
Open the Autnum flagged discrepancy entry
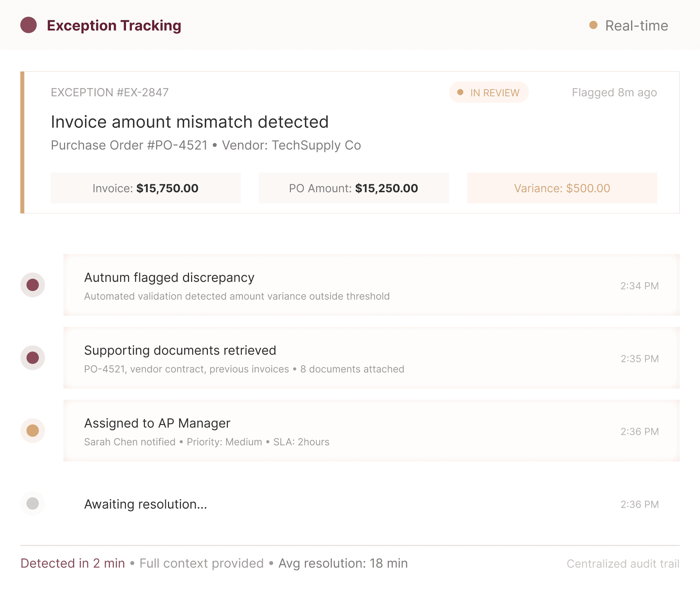coord(371,285)
